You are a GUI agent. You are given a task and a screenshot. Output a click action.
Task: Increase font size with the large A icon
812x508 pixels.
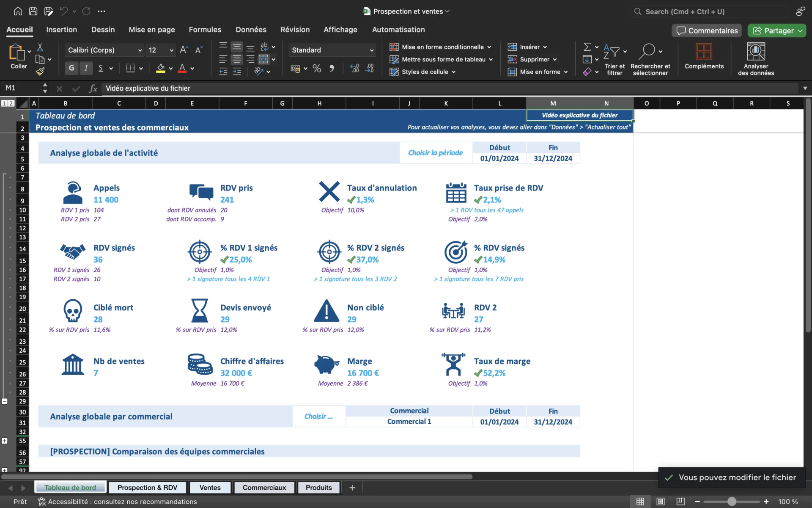pos(184,50)
